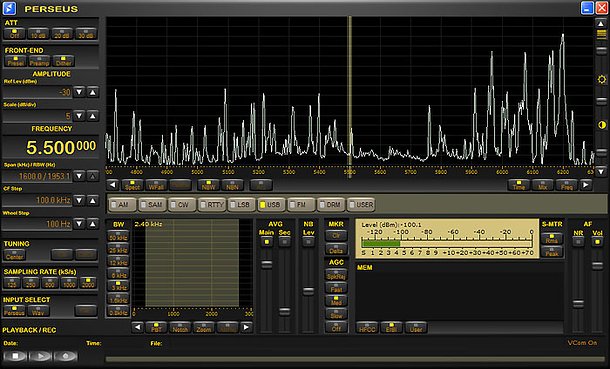Toggle the Dither front-end option
Screen dimensions: 610x369
tap(63, 61)
